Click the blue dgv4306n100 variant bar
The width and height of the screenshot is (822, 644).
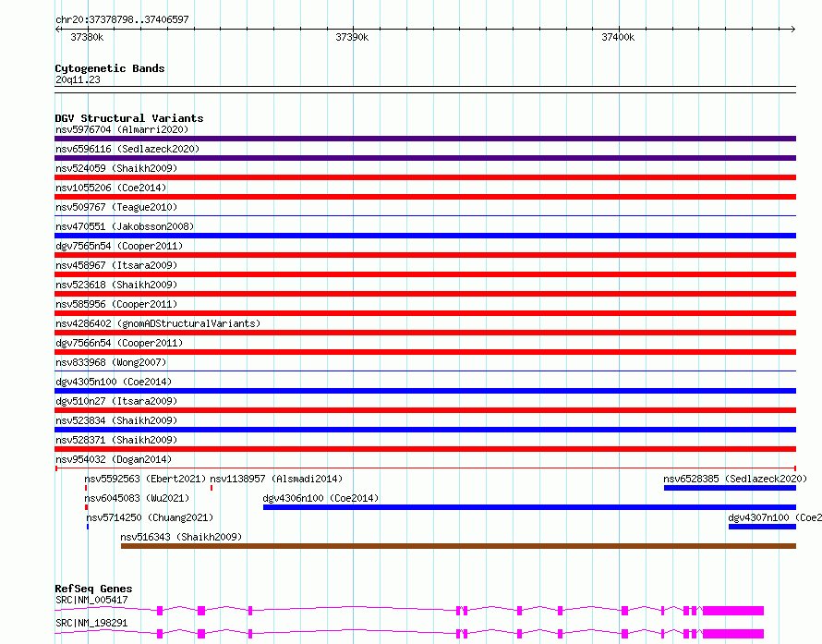pyautogui.click(x=529, y=507)
